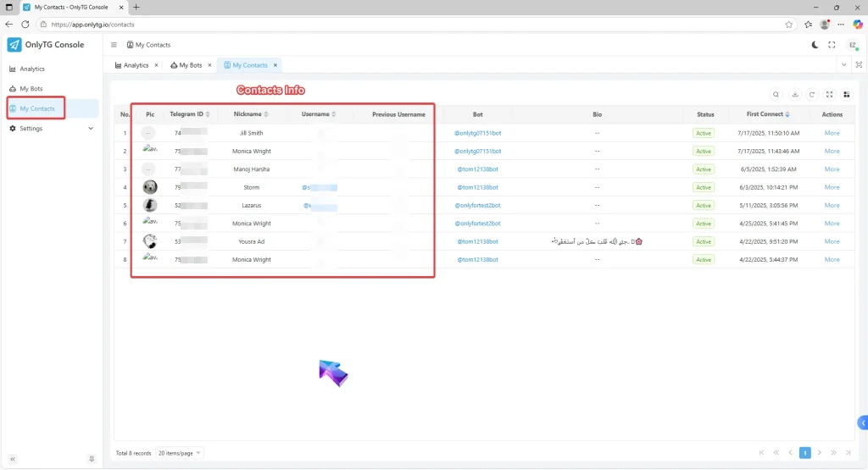Go to first page in pagination

coord(762,453)
